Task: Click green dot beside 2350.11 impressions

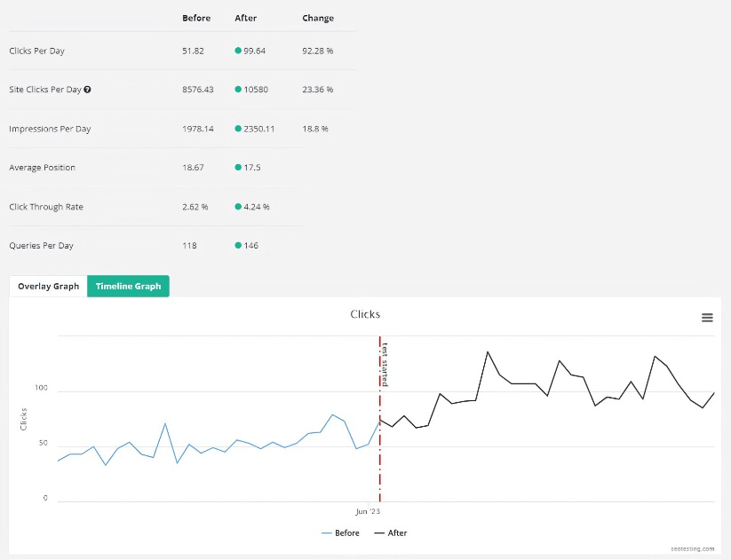Action: pos(238,129)
